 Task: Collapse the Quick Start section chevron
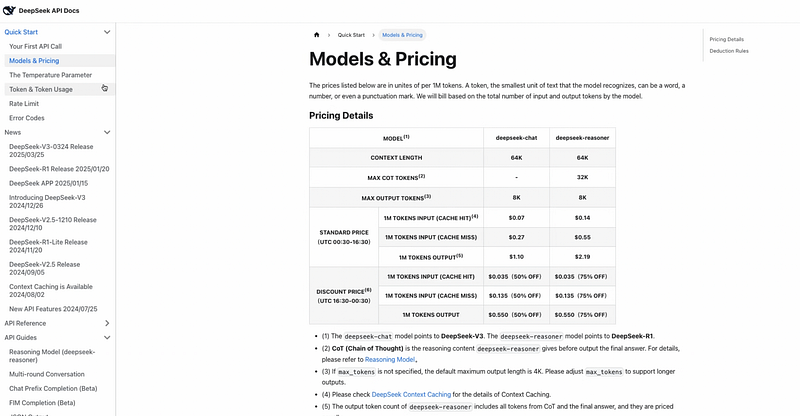107,32
